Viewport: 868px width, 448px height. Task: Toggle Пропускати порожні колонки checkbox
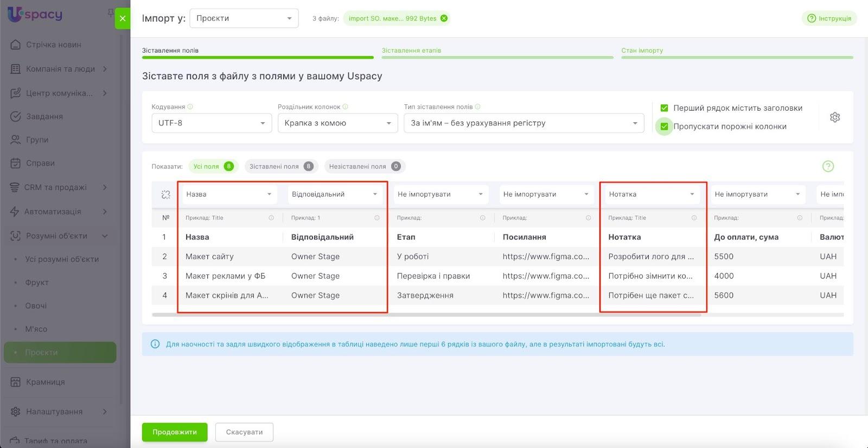664,127
